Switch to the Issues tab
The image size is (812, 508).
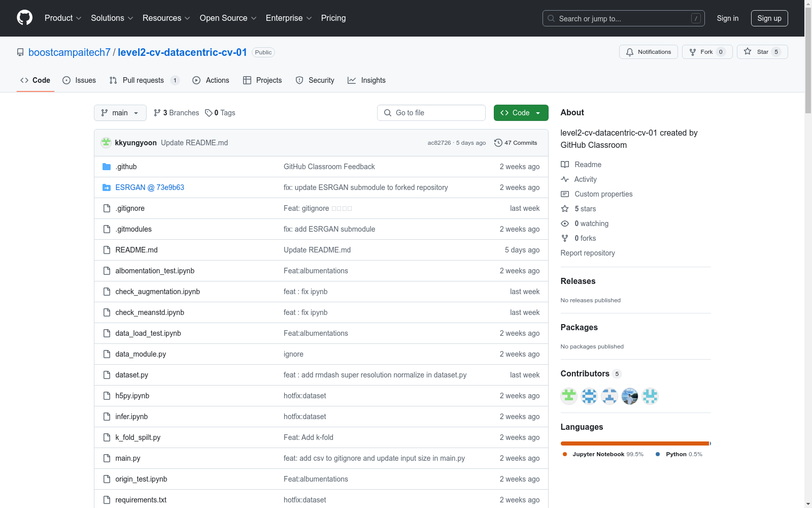pyautogui.click(x=79, y=80)
